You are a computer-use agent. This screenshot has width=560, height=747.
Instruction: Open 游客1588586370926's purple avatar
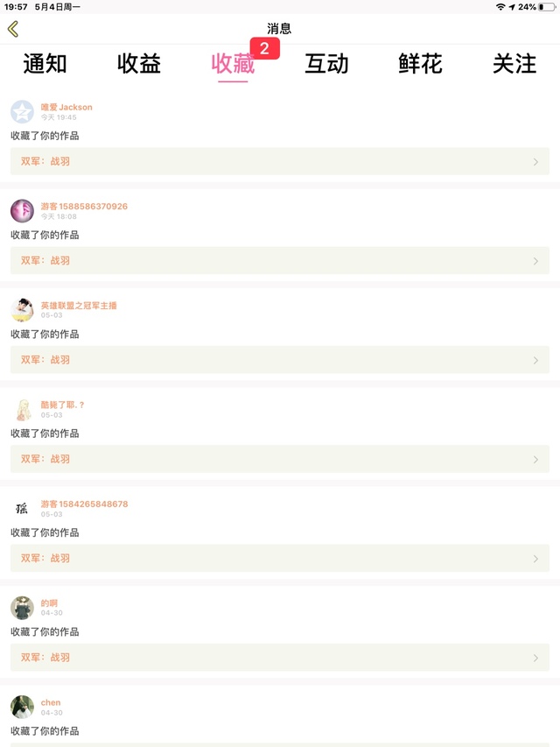pyautogui.click(x=22, y=210)
